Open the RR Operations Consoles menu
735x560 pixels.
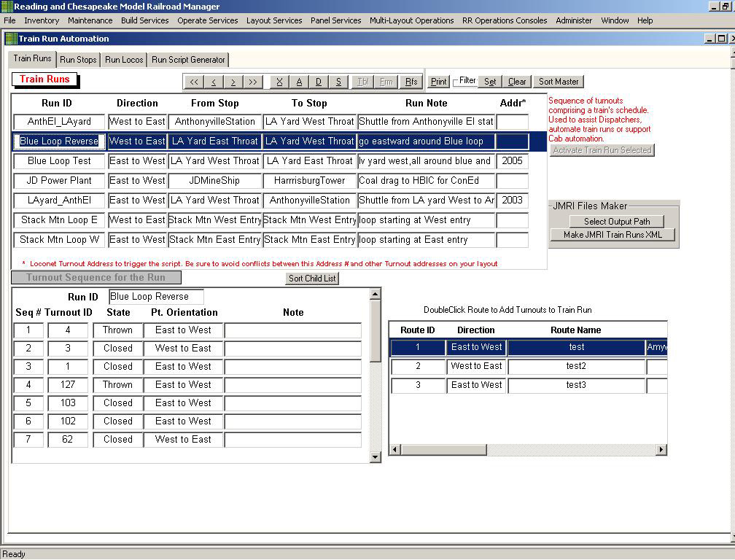[x=505, y=20]
